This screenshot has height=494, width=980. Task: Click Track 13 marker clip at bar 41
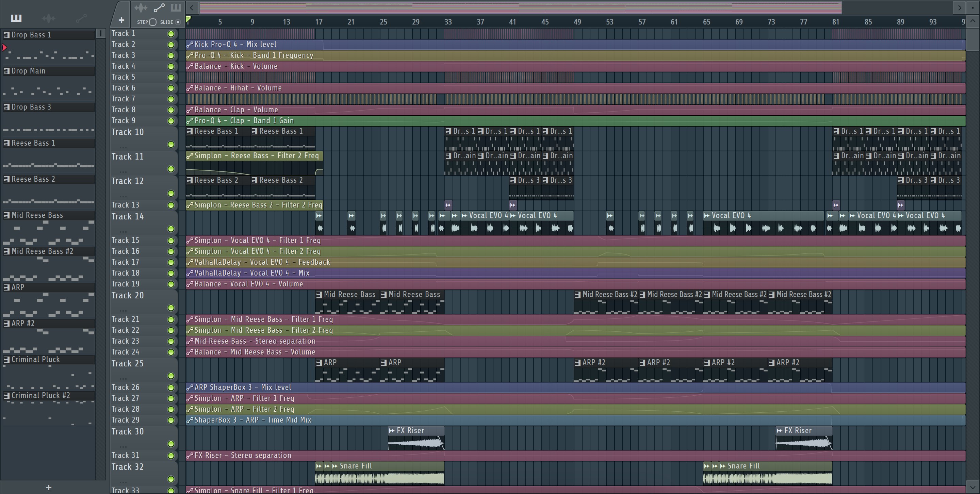point(513,205)
